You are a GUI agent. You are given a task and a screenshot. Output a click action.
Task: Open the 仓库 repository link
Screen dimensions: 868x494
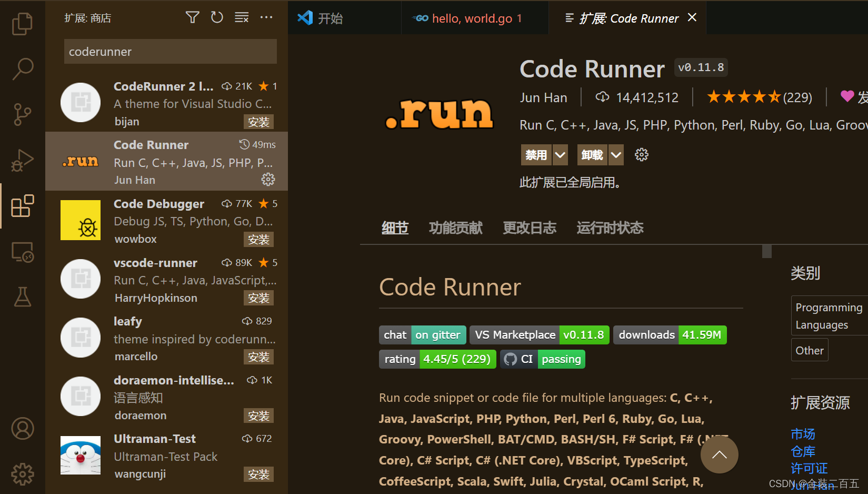click(x=803, y=451)
